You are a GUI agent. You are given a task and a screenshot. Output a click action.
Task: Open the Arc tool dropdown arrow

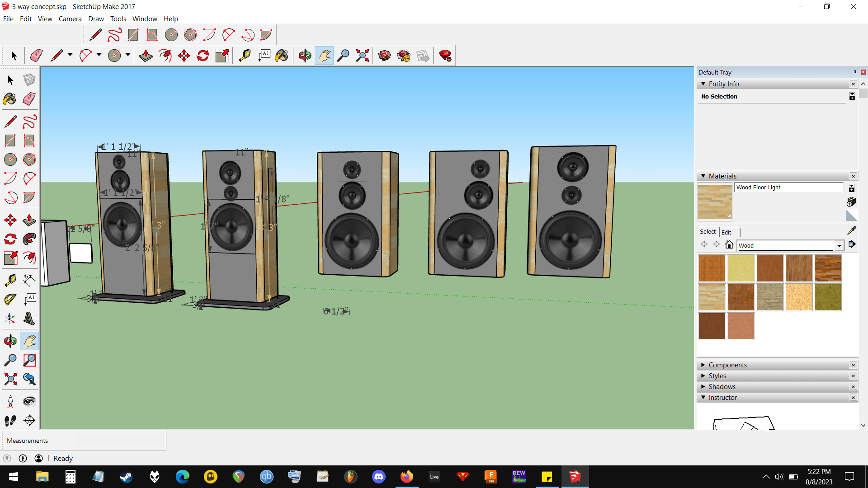click(x=99, y=55)
